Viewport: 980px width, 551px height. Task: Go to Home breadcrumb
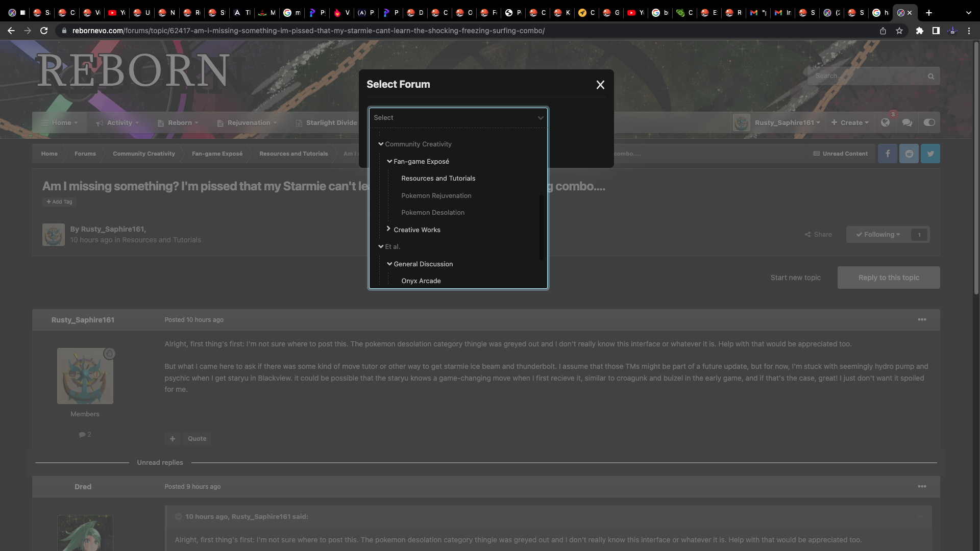[49, 154]
